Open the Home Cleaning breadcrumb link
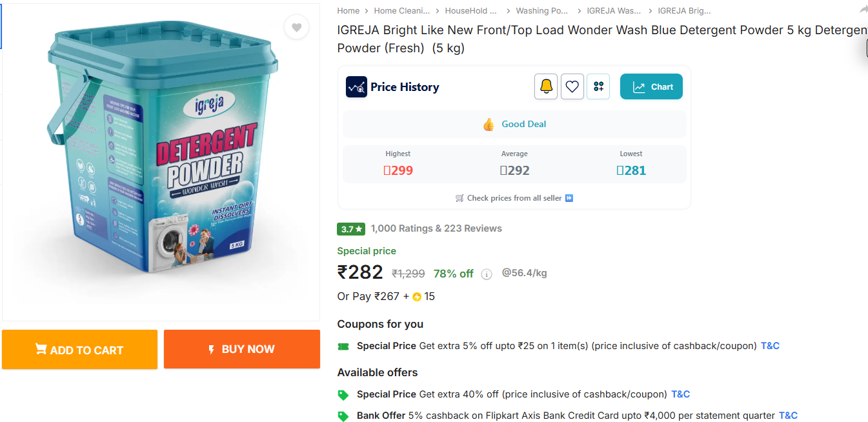 tap(401, 10)
